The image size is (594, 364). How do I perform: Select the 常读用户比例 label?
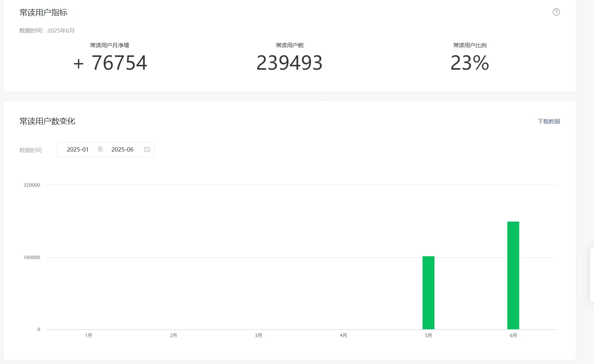click(x=470, y=45)
